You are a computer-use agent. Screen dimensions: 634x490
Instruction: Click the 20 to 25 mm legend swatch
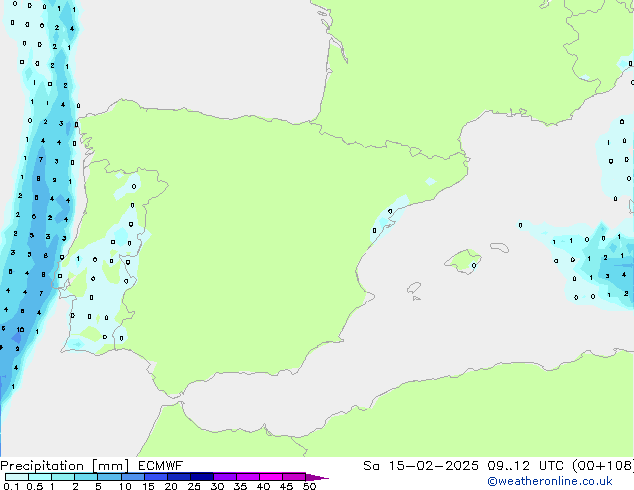tap(178, 477)
